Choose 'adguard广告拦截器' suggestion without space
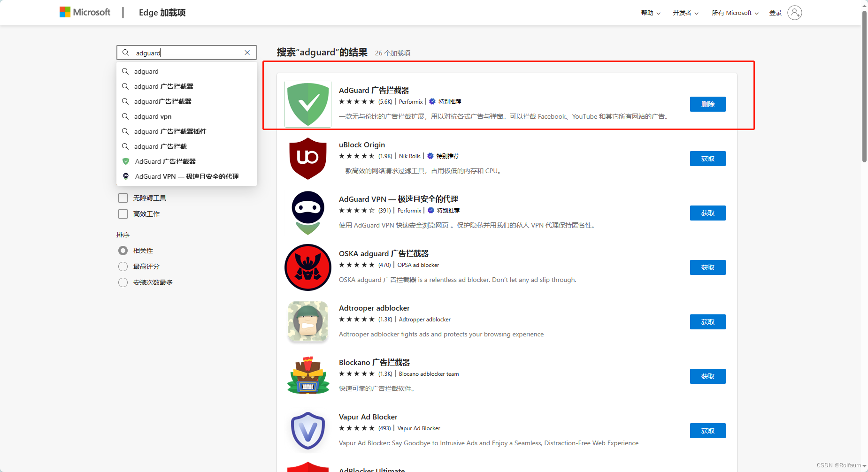 click(x=187, y=101)
